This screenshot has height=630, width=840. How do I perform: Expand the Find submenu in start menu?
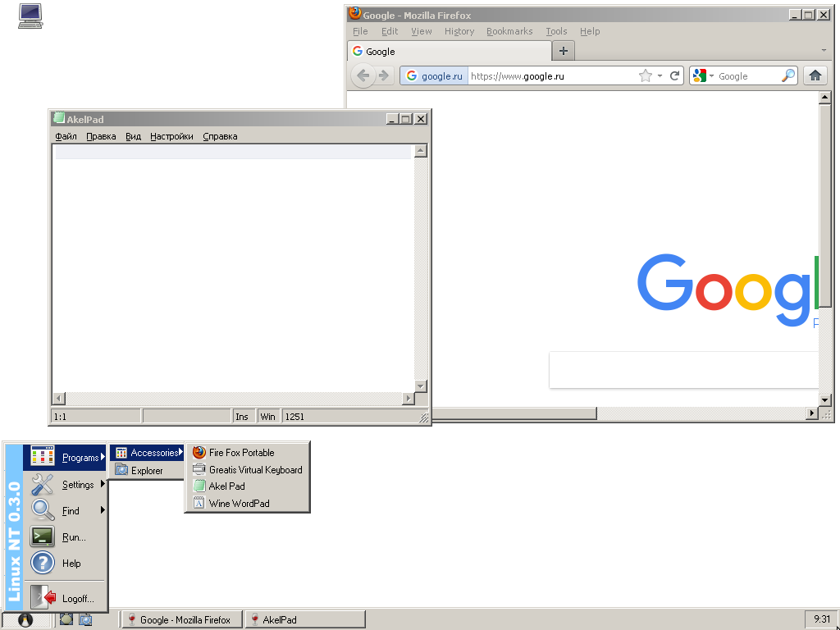65,510
